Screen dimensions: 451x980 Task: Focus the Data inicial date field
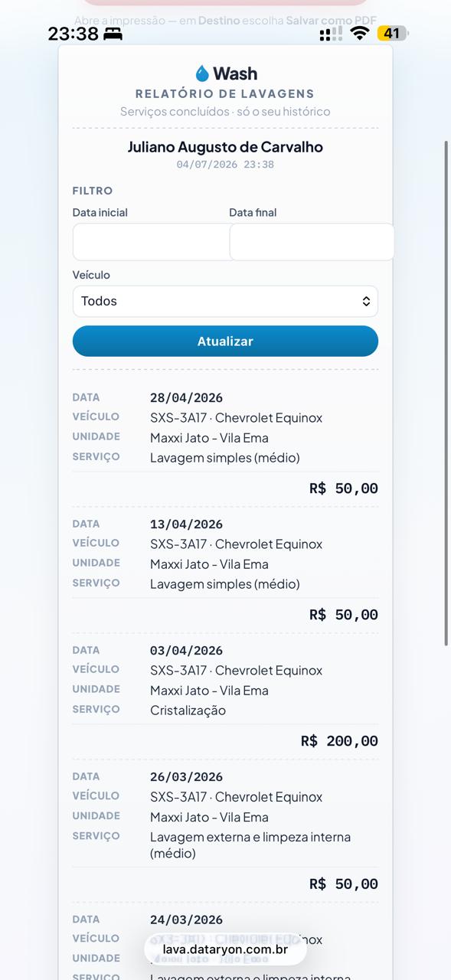(x=151, y=242)
